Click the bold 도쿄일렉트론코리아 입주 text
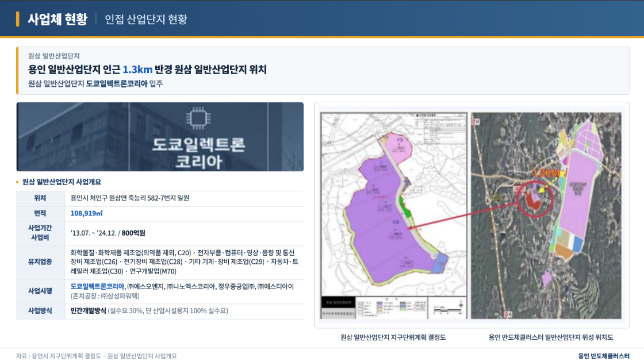Screen dimensions: 644x361 point(124,84)
